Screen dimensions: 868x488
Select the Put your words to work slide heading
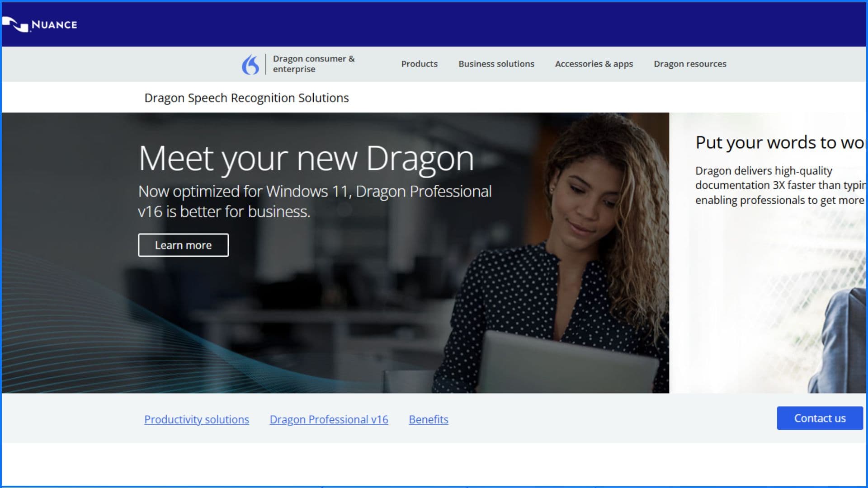pos(779,142)
